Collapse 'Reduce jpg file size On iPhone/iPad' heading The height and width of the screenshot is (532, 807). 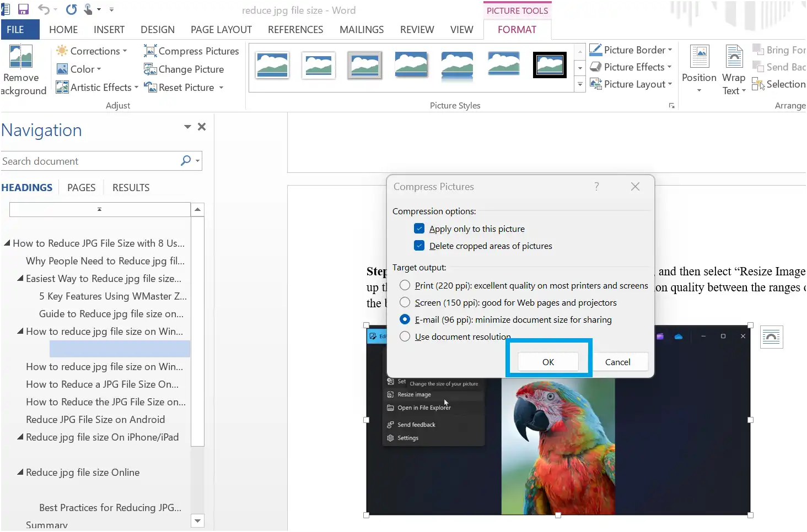click(20, 437)
